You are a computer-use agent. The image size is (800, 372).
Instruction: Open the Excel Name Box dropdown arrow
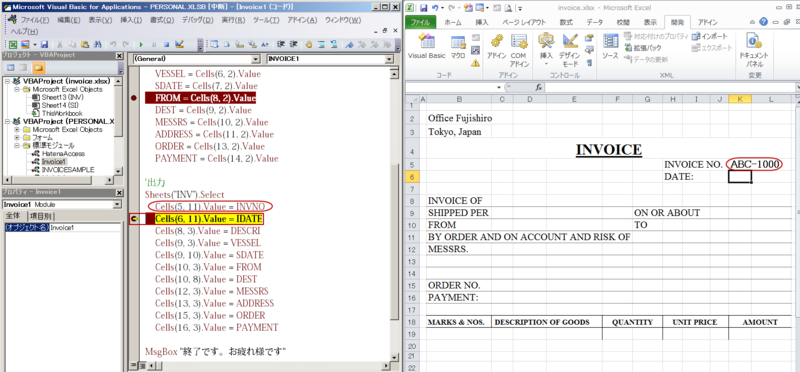coord(498,87)
